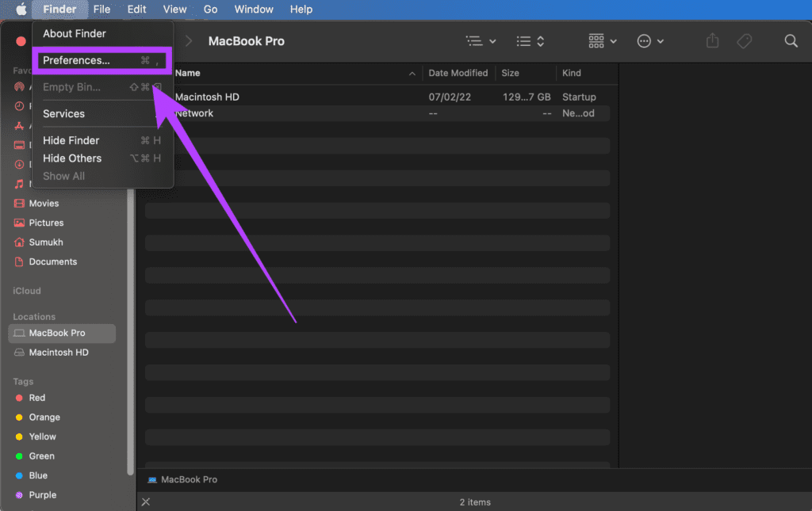Viewport: 812px width, 511px height.
Task: Open the Window menu
Action: point(254,10)
